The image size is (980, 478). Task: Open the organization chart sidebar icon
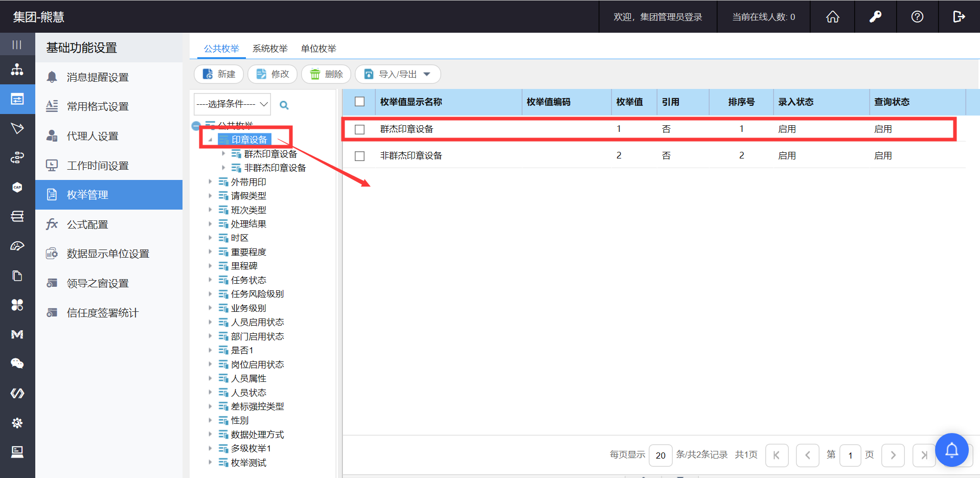click(x=17, y=70)
